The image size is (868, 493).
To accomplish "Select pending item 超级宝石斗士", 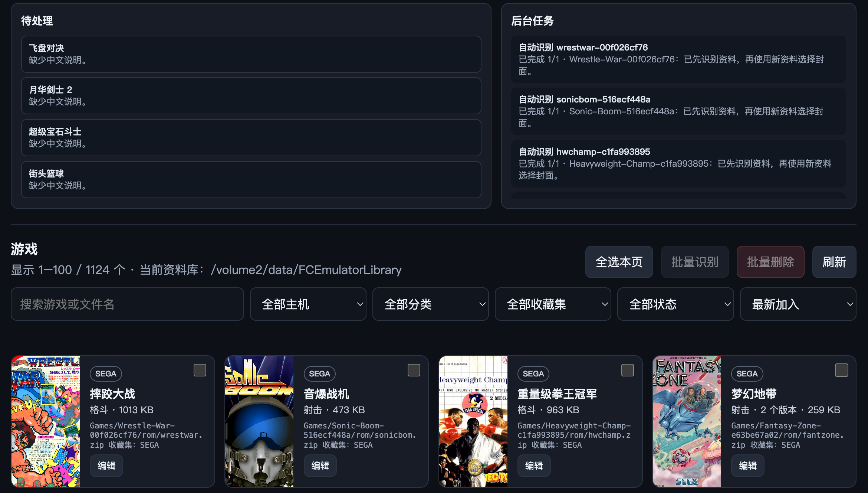I will pyautogui.click(x=251, y=138).
